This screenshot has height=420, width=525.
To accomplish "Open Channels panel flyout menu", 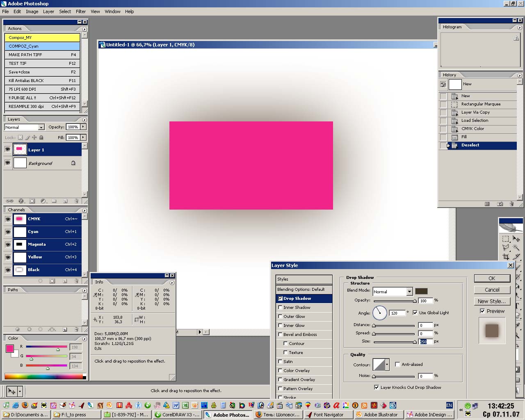I will pos(84,210).
